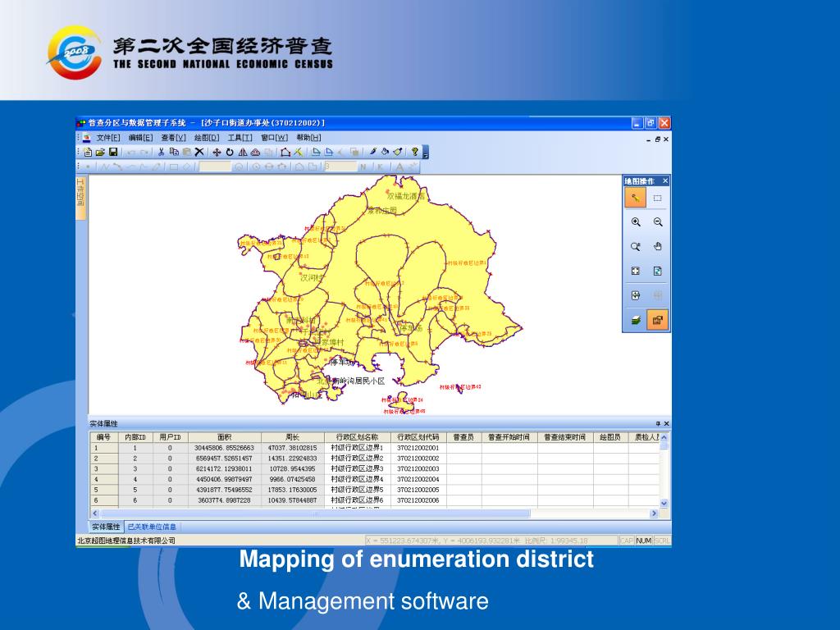This screenshot has width=840, height=630.
Task: Select row header number 5
Action: click(x=103, y=490)
